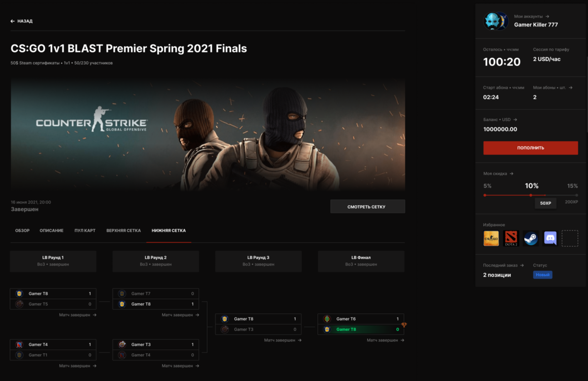
Task: Add favorite in empty dashed slot
Action: tap(570, 238)
